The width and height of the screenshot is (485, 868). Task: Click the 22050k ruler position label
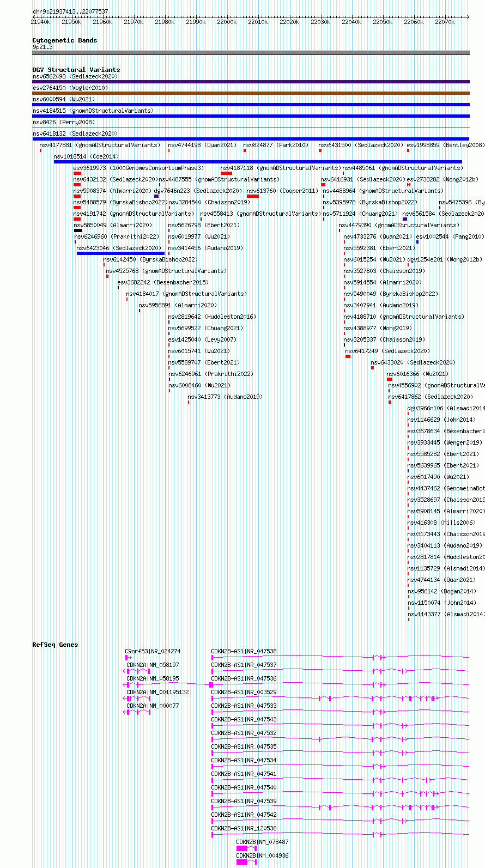coord(383,22)
